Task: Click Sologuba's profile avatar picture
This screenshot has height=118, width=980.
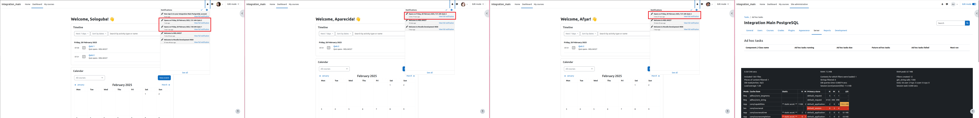Action: coord(218,4)
